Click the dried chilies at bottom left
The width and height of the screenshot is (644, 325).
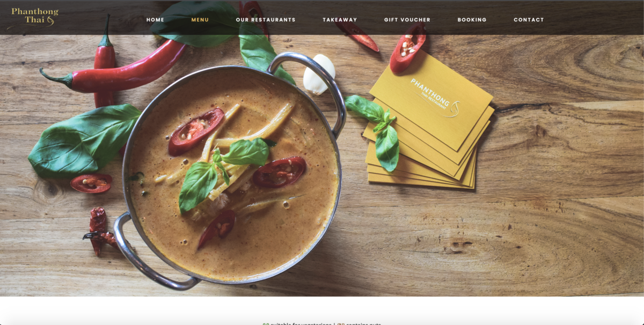click(100, 231)
